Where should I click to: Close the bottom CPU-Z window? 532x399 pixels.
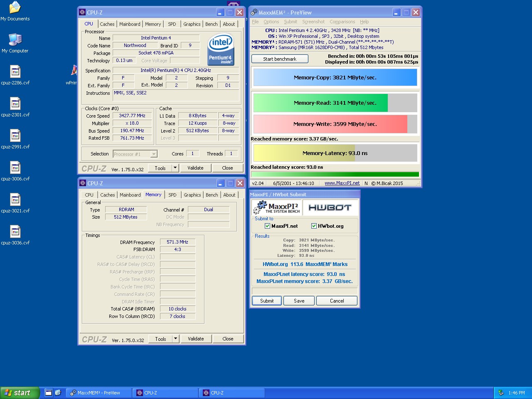click(240, 183)
